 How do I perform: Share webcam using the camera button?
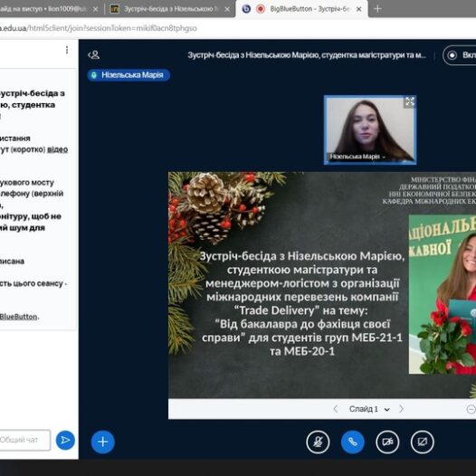point(387,442)
